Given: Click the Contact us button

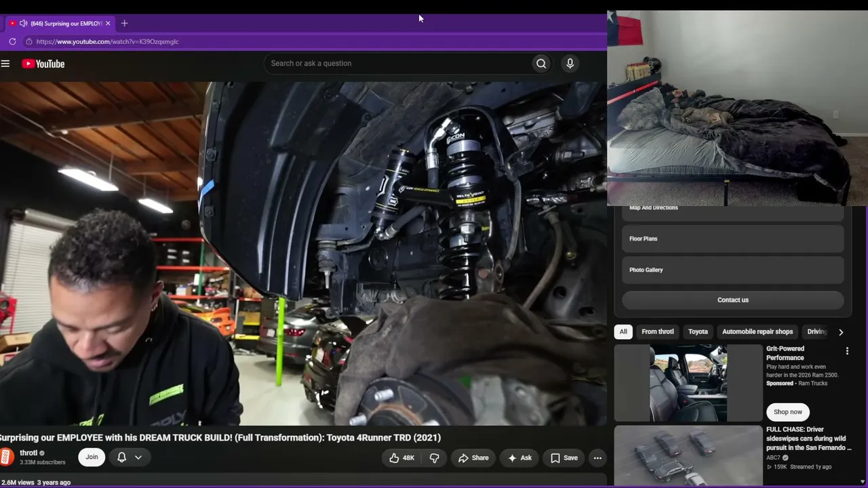Looking at the screenshot, I should [733, 300].
